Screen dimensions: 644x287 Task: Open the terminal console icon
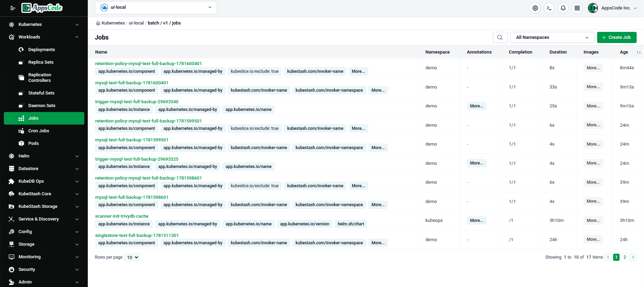coord(549,8)
